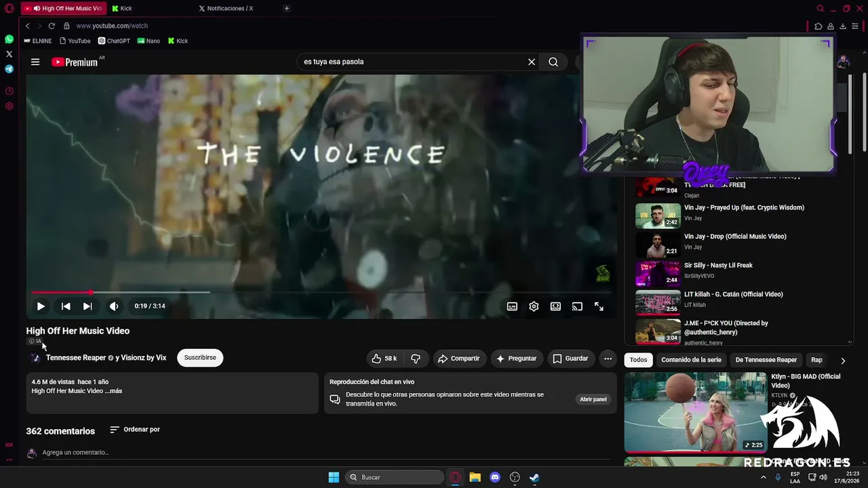Open Vin Jay - Drop video thumbnail
Screen dimensions: 868x488
point(658,245)
